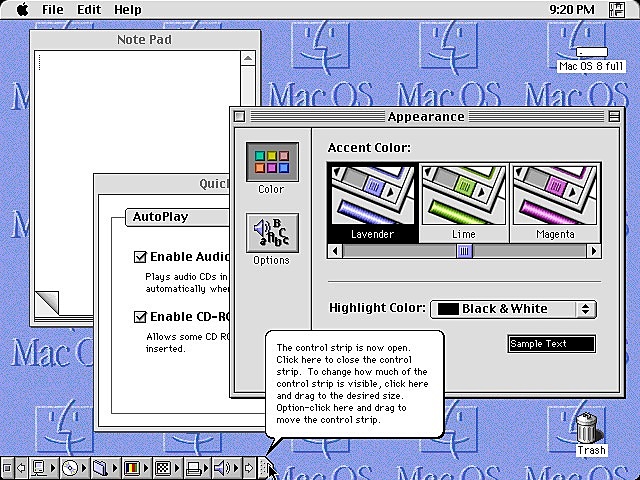The height and width of the screenshot is (480, 640).
Task: Choose the Magenta accent color
Action: (x=555, y=203)
